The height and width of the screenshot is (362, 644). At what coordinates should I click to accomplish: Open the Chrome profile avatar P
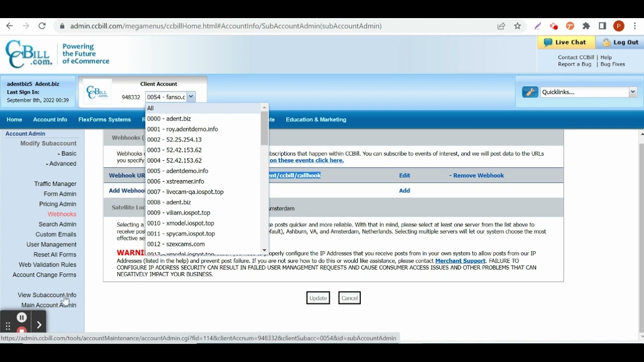pos(619,26)
